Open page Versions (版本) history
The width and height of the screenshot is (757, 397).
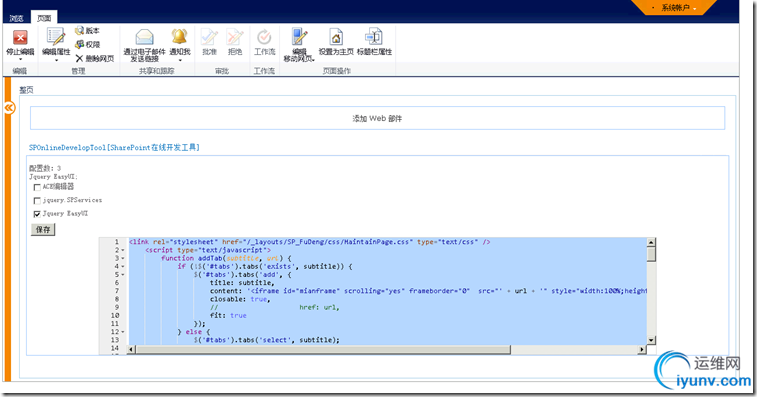click(x=87, y=30)
